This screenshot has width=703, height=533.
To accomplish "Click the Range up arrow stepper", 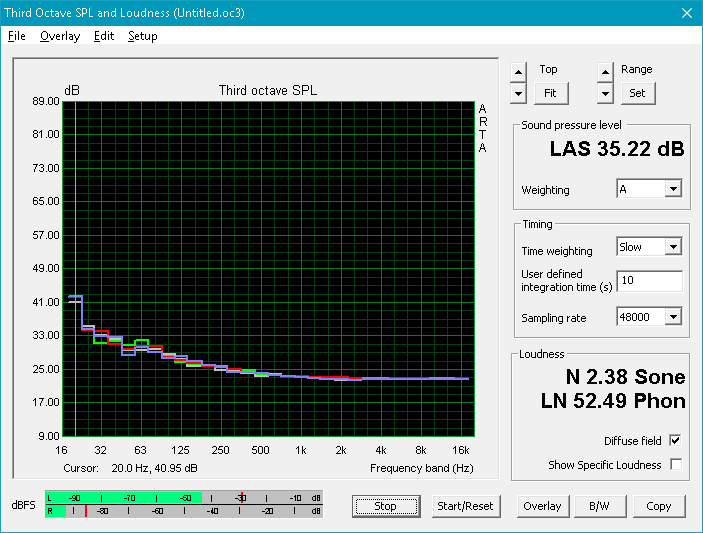I will point(605,72).
